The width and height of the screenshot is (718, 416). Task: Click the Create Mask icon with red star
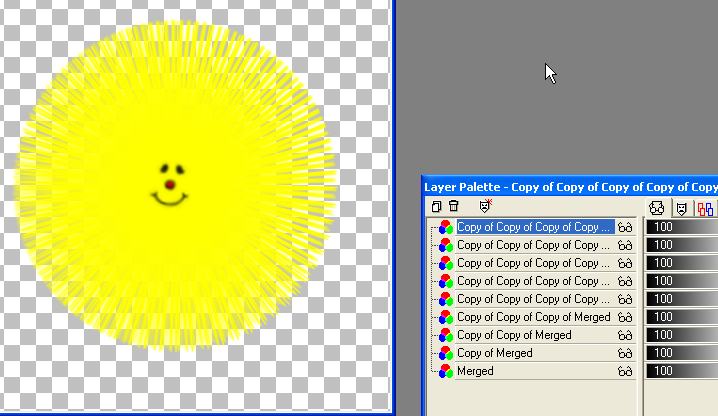tap(485, 206)
